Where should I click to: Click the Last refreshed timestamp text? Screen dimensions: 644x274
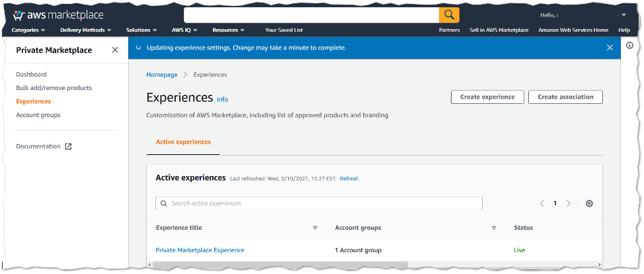[x=283, y=179]
